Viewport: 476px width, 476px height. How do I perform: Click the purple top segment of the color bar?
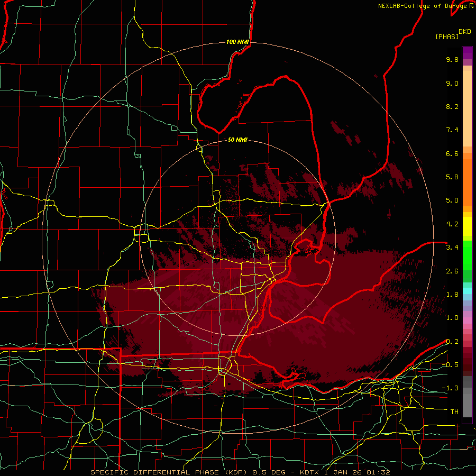467,53
